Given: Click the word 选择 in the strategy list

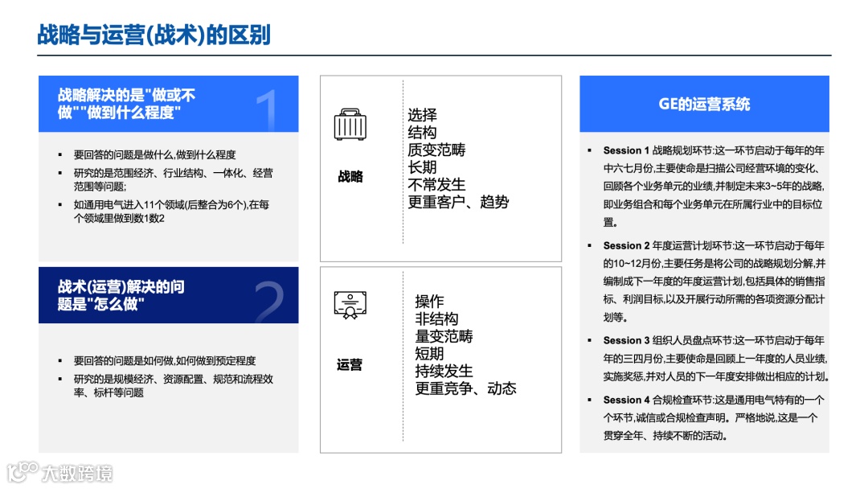Looking at the screenshot, I should point(423,115).
